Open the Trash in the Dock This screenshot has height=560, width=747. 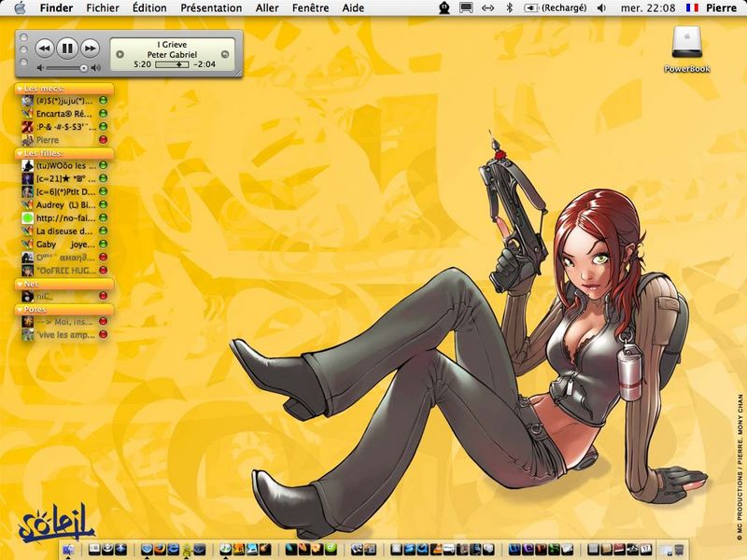679,550
